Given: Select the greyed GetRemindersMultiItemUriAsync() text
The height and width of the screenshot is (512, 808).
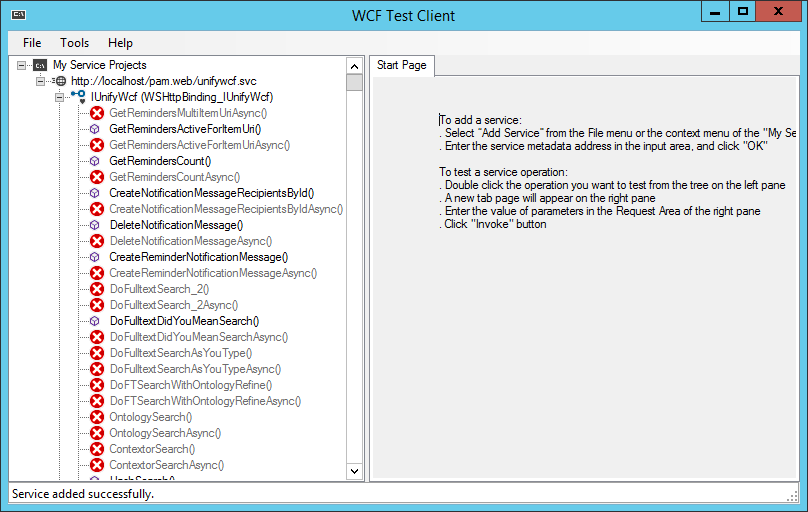Looking at the screenshot, I should (x=188, y=113).
